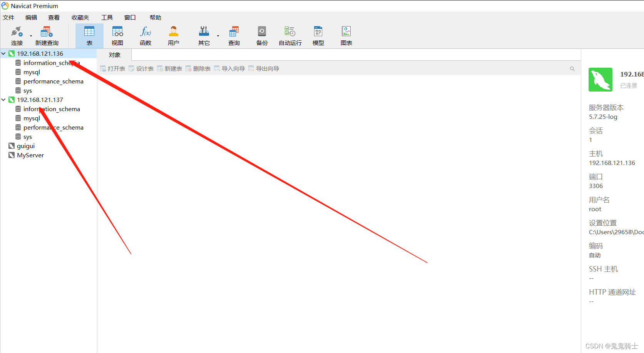
Task: Click the 导出向导 button
Action: [x=264, y=69]
